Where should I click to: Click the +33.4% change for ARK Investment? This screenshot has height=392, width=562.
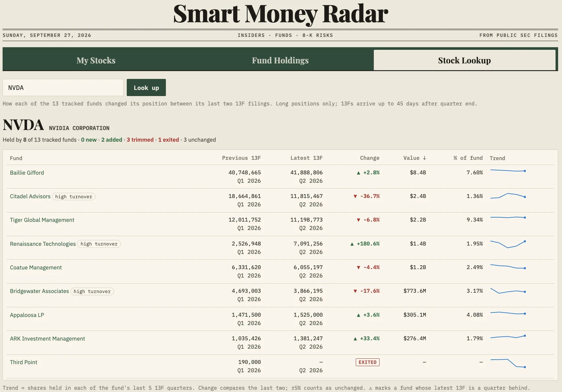coord(366,339)
